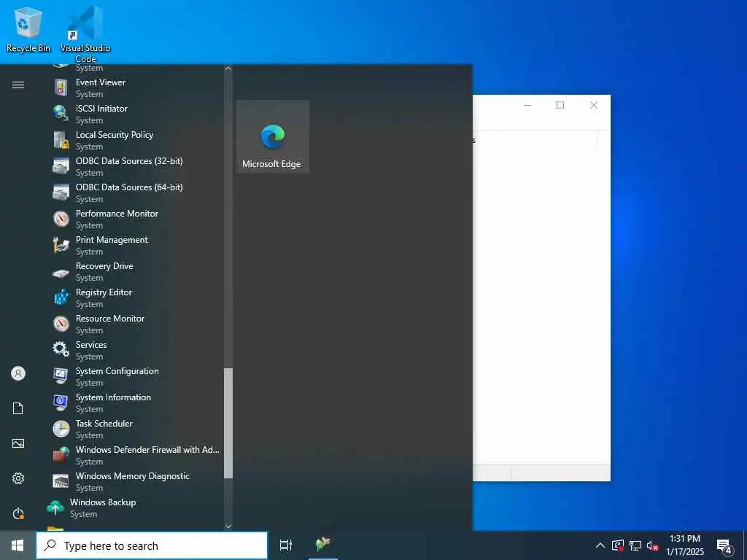Focus the 'Type here to search' box
The width and height of the screenshot is (747, 560).
click(152, 545)
